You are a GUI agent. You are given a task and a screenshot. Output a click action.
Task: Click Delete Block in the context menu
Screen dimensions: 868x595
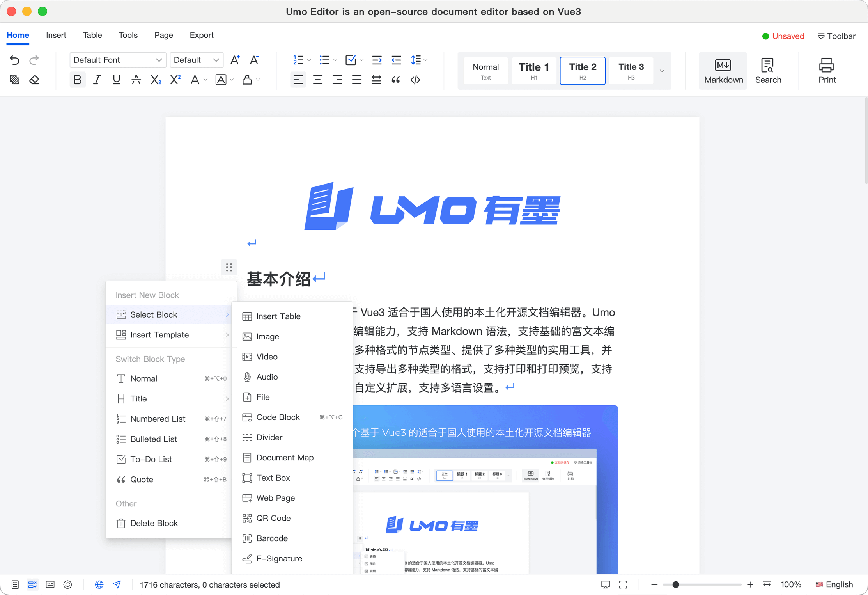[x=154, y=523]
